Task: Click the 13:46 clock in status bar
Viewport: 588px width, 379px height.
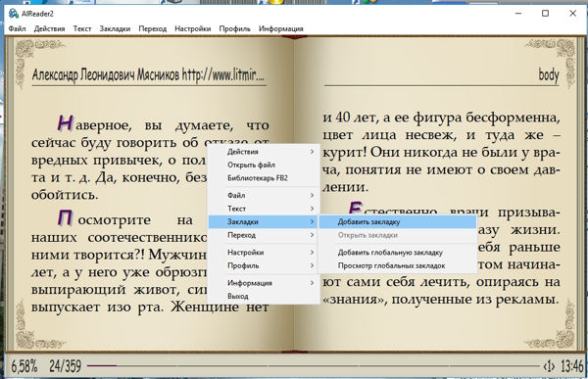Action: coord(572,366)
